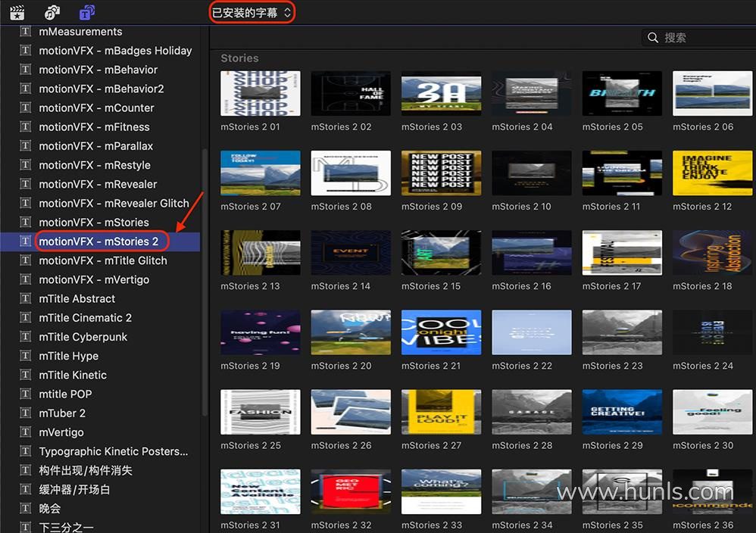Image resolution: width=756 pixels, height=533 pixels.
Task: Select the mStories 2 29 GETTING CREATIVE thumbnail
Action: (x=622, y=412)
